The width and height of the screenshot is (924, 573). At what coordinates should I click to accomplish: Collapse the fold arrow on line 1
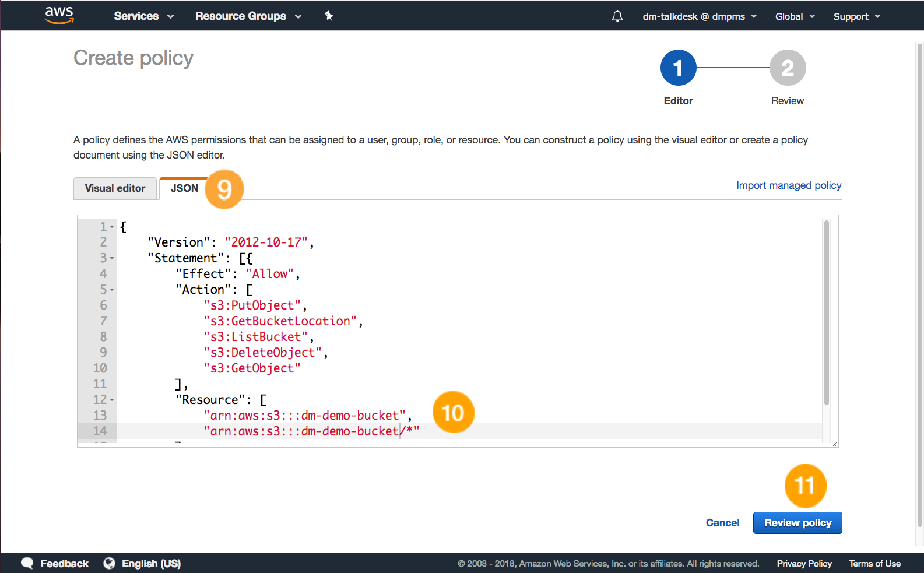112,227
